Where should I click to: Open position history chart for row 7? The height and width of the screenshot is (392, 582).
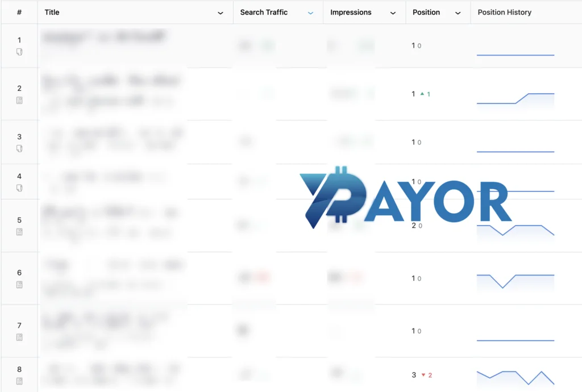(516, 340)
